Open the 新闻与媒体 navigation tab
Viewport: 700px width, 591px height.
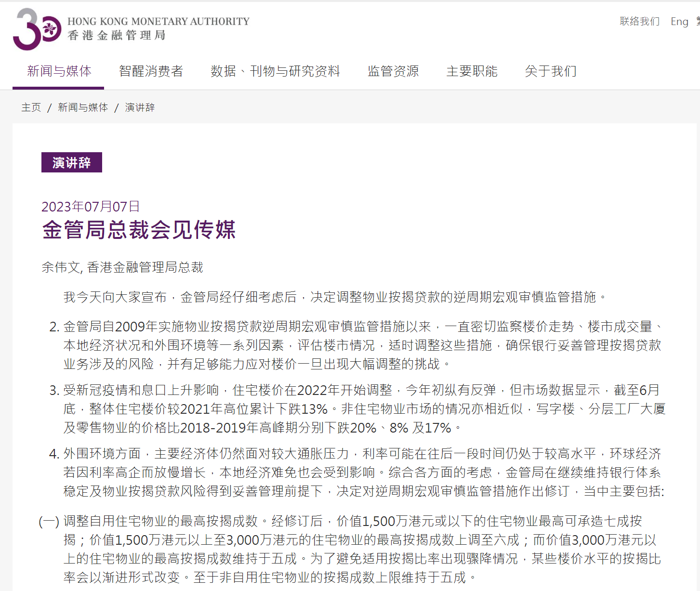59,71
